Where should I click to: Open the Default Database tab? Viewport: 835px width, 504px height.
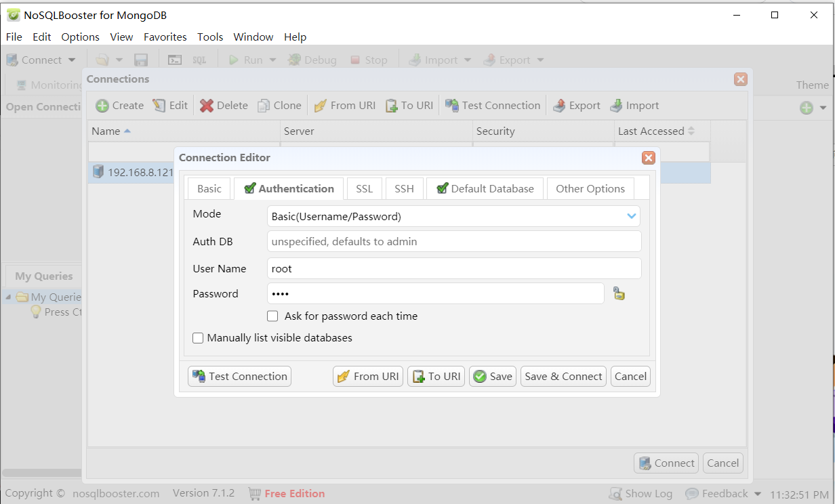click(x=485, y=189)
